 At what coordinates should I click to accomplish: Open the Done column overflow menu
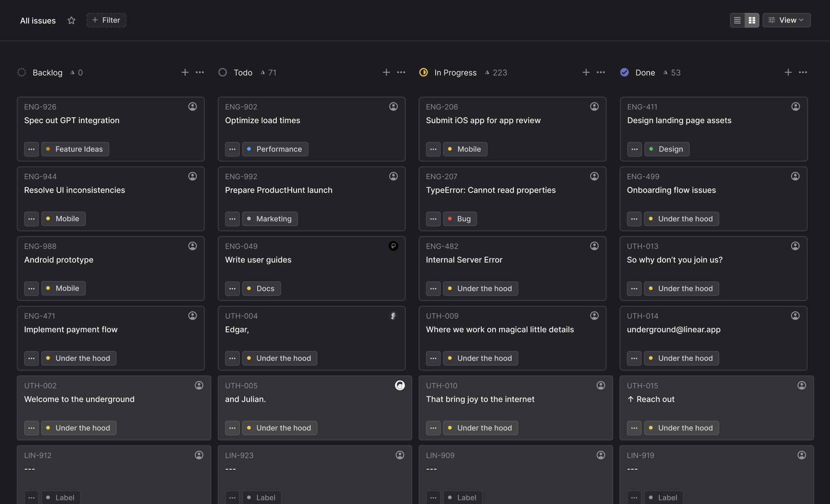coord(803,72)
